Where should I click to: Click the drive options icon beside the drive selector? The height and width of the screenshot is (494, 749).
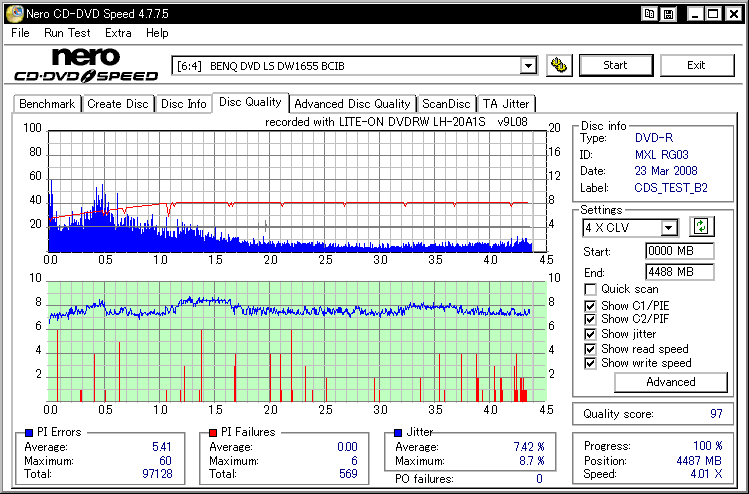pyautogui.click(x=558, y=65)
